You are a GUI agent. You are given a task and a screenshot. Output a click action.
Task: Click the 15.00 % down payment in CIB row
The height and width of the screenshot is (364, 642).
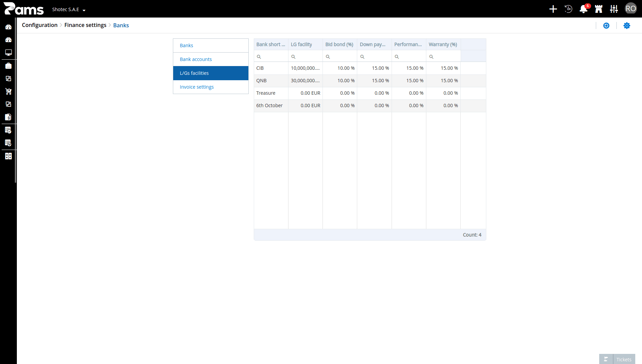380,68
